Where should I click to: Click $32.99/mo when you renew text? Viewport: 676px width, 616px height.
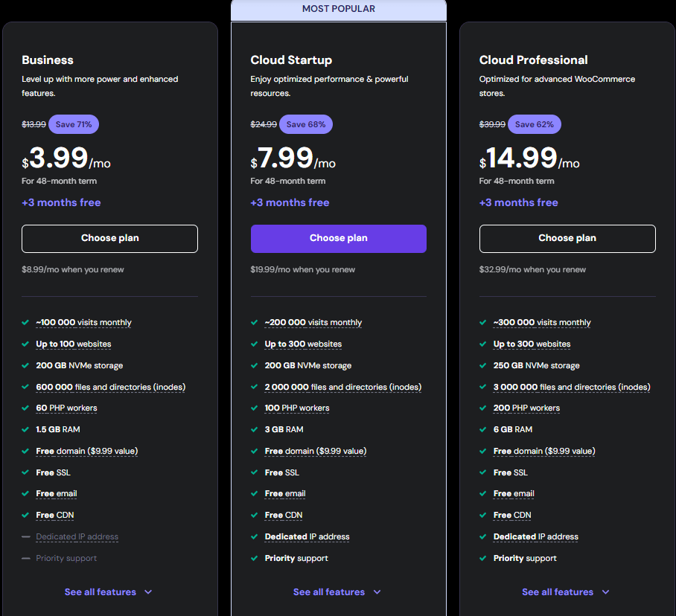(x=532, y=269)
